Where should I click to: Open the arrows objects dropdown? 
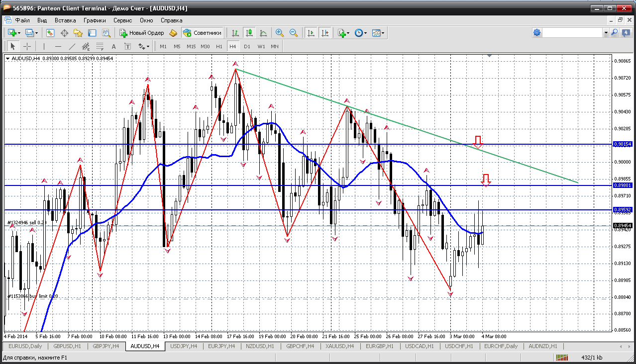[144, 46]
